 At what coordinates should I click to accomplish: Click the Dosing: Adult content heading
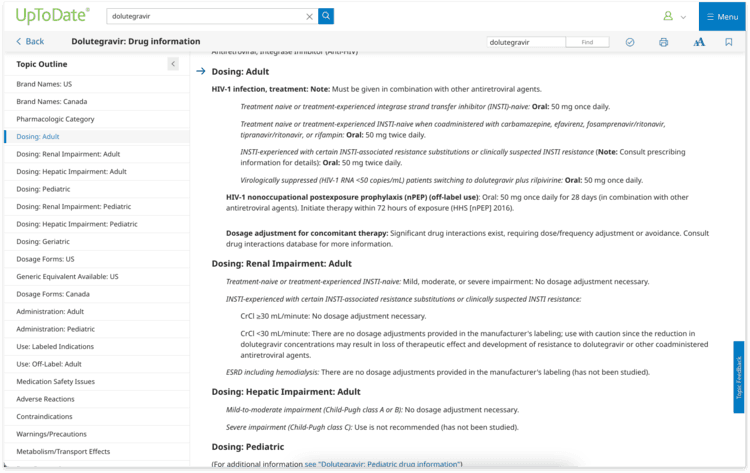coord(240,72)
